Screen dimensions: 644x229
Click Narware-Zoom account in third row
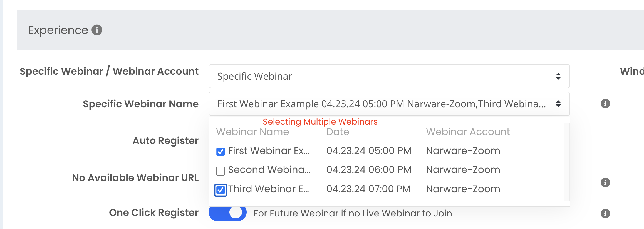click(x=463, y=189)
